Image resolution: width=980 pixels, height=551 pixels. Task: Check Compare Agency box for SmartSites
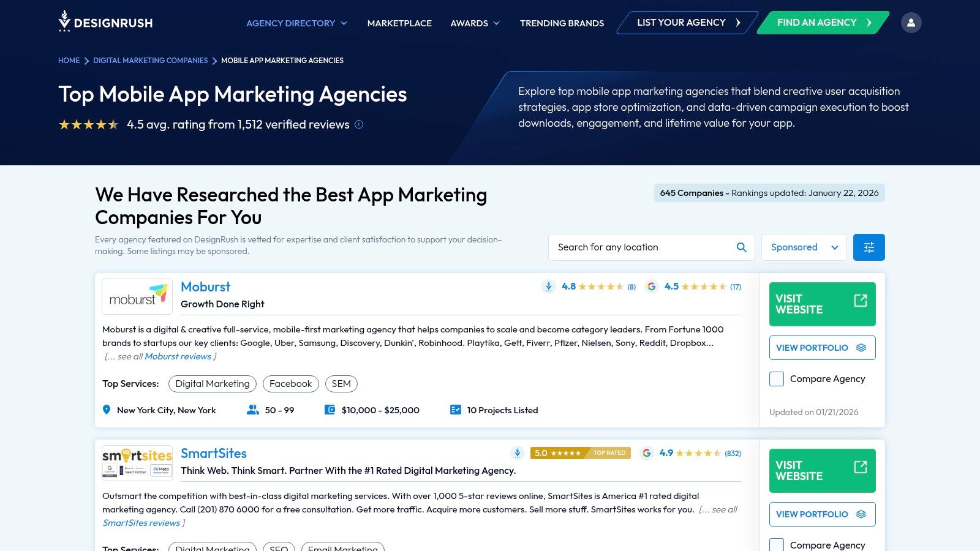pyautogui.click(x=777, y=545)
